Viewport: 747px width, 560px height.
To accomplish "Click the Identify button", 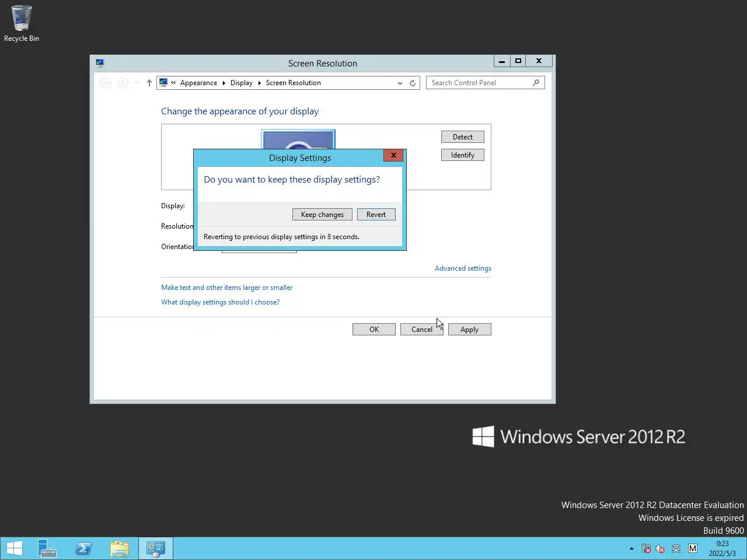I will (x=463, y=155).
